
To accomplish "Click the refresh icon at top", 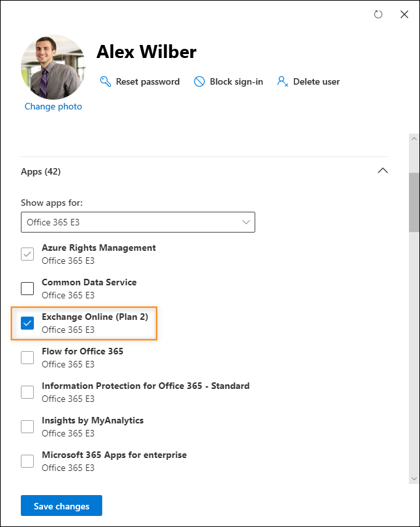I will point(378,14).
